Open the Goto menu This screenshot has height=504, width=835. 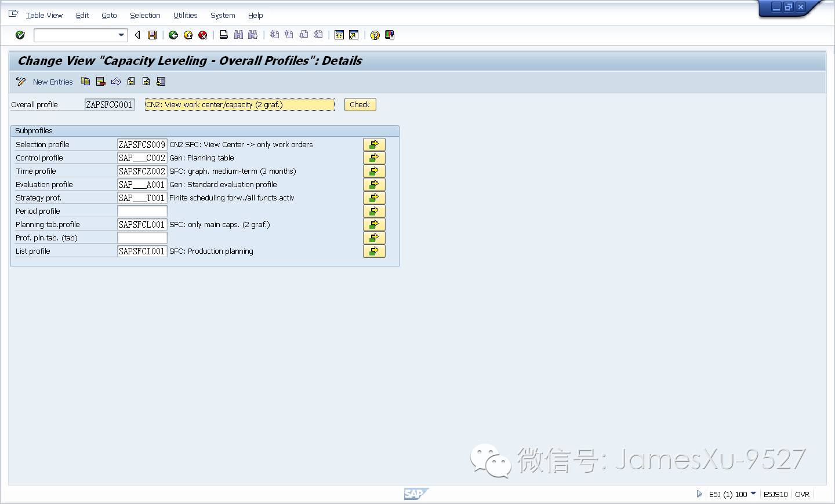(109, 16)
